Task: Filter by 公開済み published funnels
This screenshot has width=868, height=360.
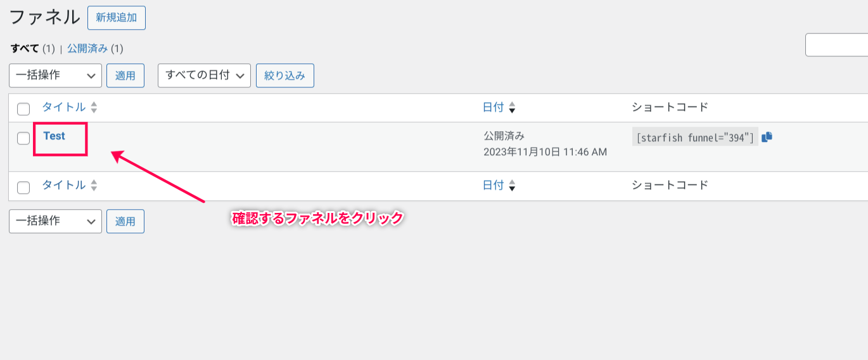Action: (x=87, y=48)
